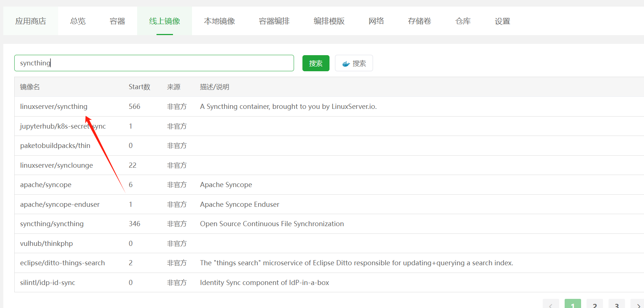This screenshot has height=308, width=644.
Task: Select the 线上镜像 tab
Action: [x=165, y=21]
